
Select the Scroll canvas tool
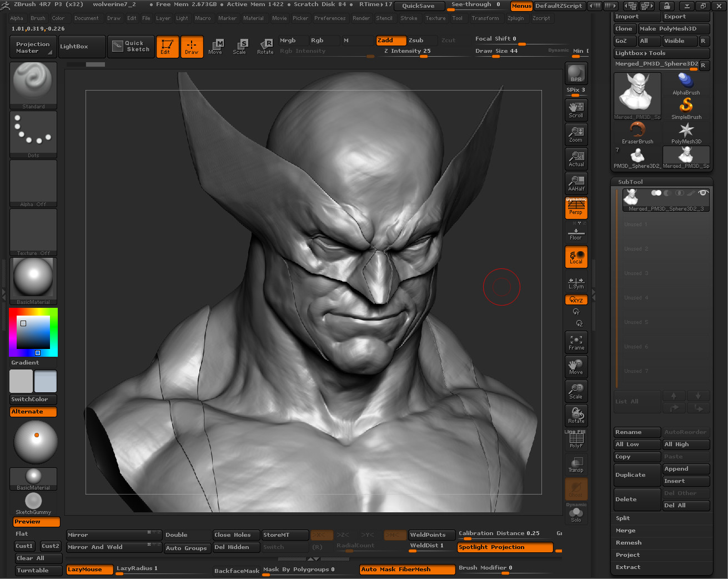point(576,109)
